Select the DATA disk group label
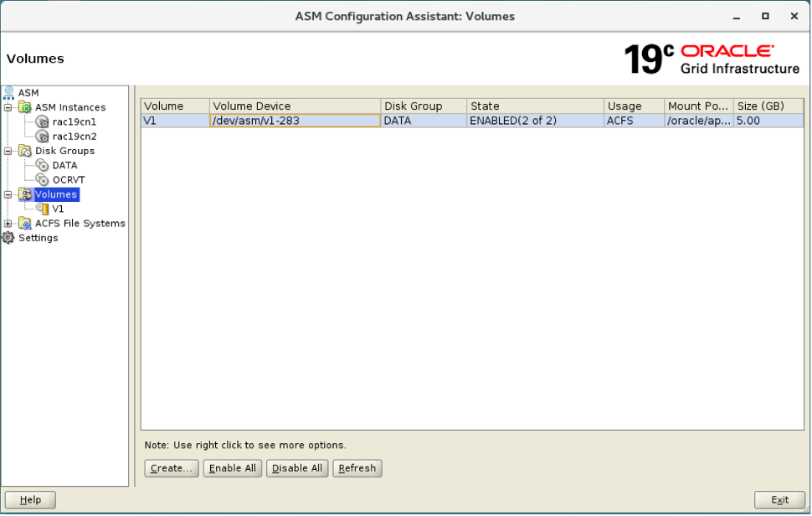 [64, 165]
